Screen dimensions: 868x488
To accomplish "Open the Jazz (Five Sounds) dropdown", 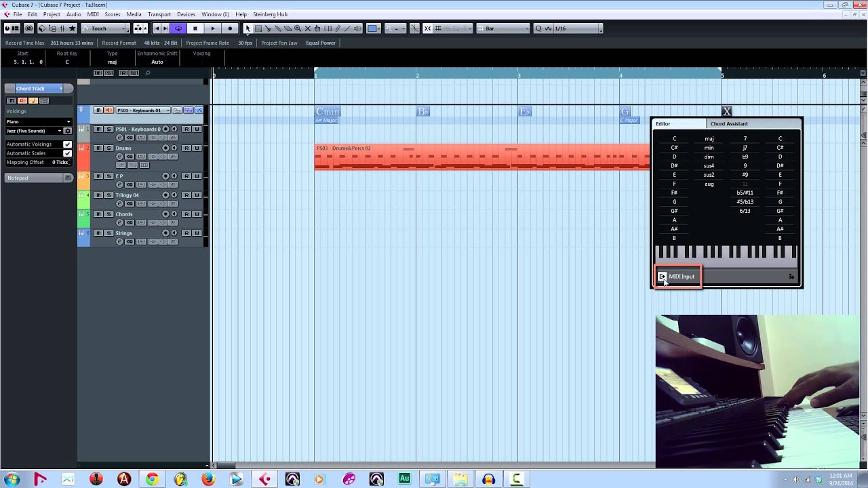I will click(x=34, y=131).
